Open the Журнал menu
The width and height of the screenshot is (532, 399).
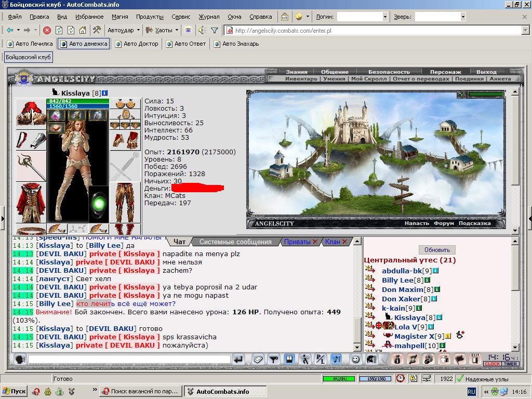[x=209, y=17]
